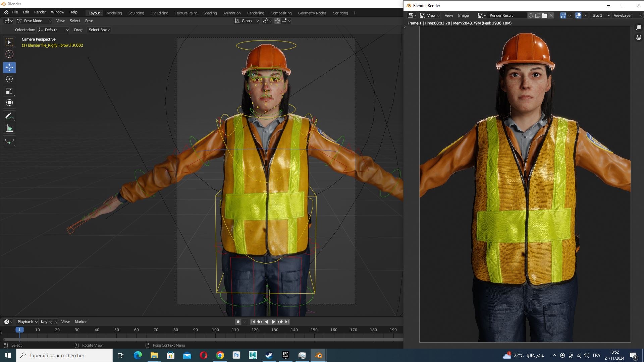Toggle snapping magnet in viewport header
Image resolution: width=644 pixels, height=362 pixels.
click(x=277, y=21)
